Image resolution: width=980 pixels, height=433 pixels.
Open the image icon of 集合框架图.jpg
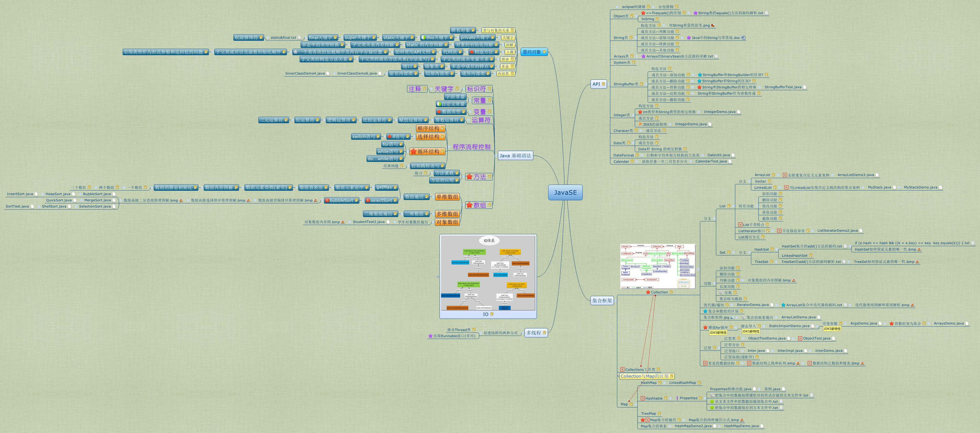pos(732,317)
